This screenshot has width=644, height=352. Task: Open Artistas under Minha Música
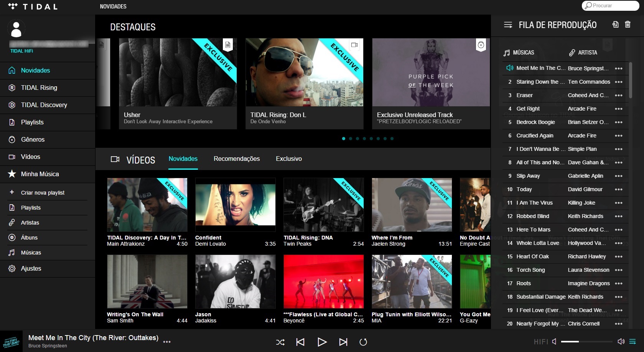pyautogui.click(x=48, y=223)
